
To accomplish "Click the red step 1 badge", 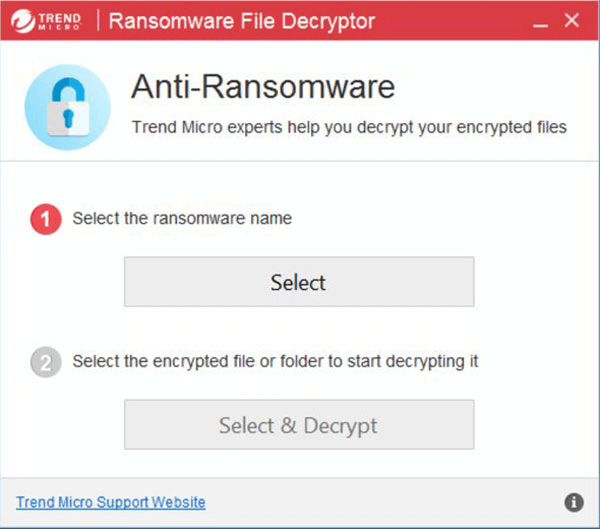I will pos(46,219).
